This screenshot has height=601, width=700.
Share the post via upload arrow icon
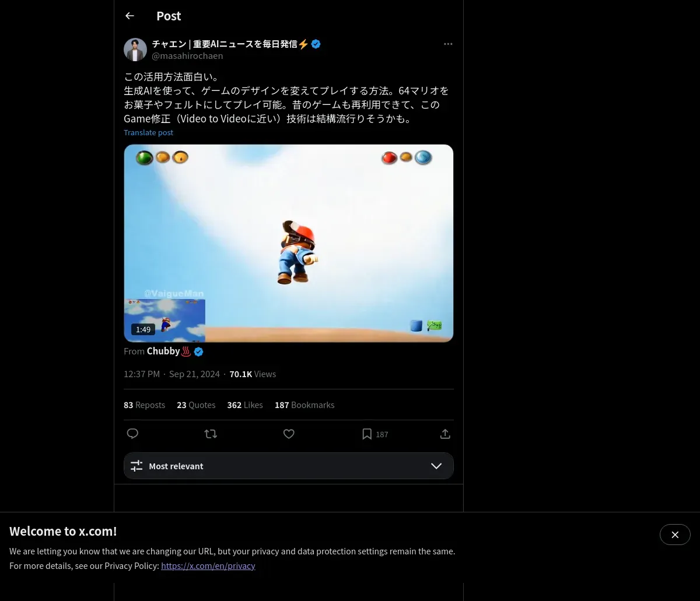point(445,434)
